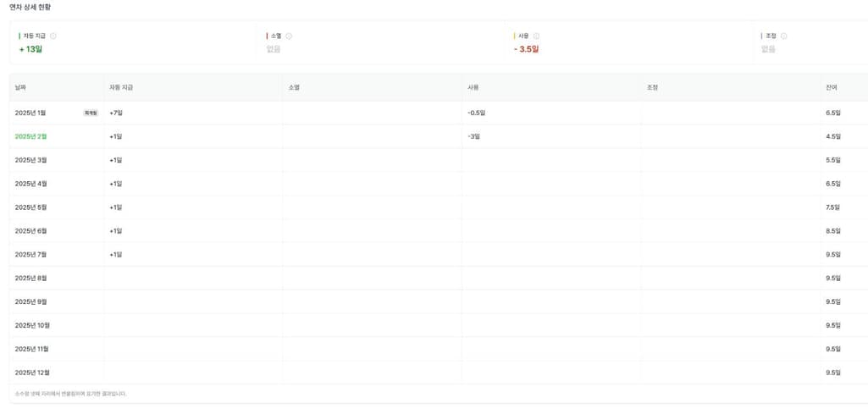
Task: Click the 연차 상세 현황 heading
Action: [30, 7]
